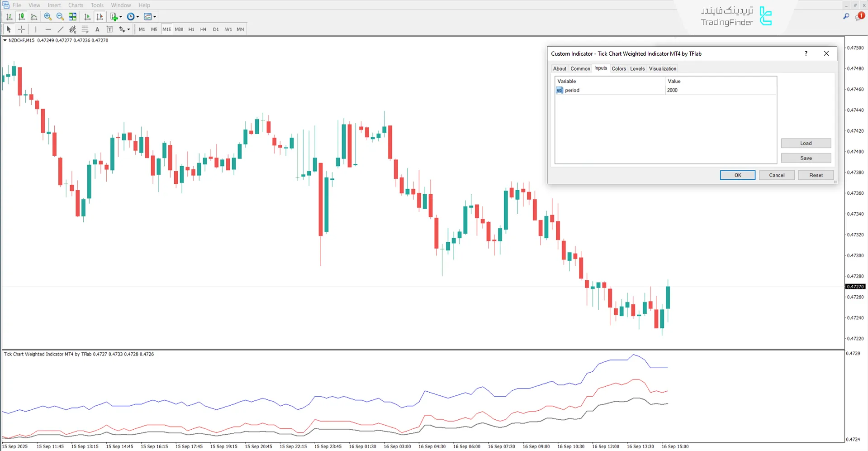Open the New Order dropdown arrow
The width and height of the screenshot is (868, 451).
tap(120, 17)
